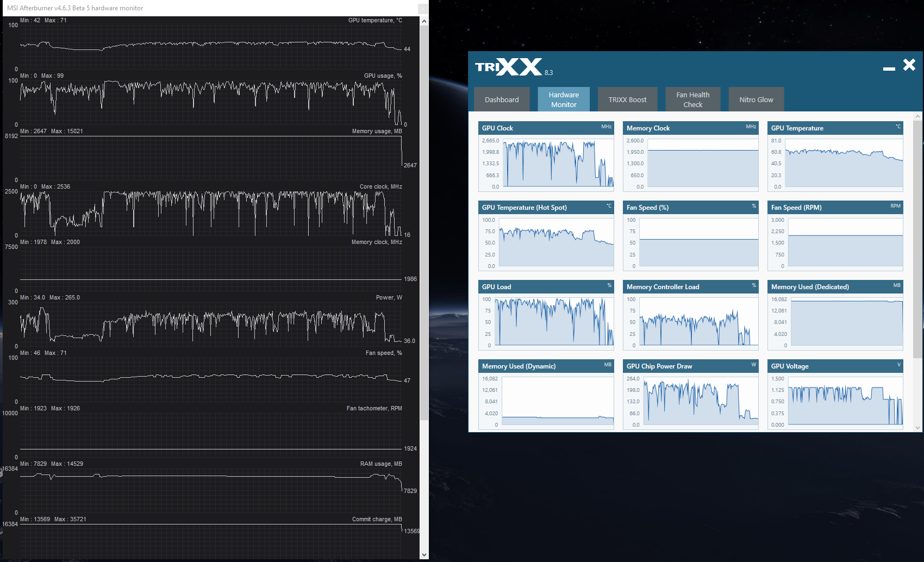Click the 'Min : 0 Max : 2536' core clock stats
The width and height of the screenshot is (924, 562).
[x=45, y=186]
